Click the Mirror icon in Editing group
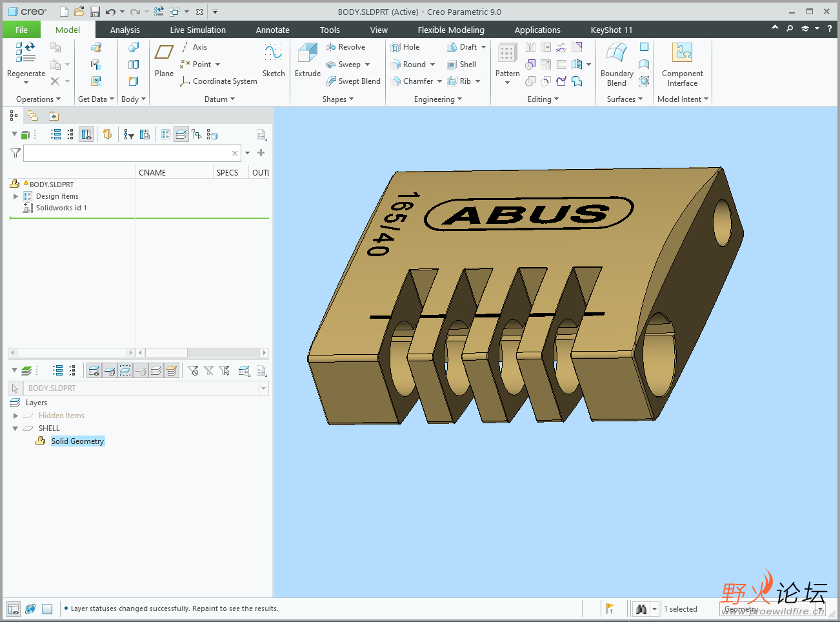Viewport: 840px width, 622px height. click(530, 47)
